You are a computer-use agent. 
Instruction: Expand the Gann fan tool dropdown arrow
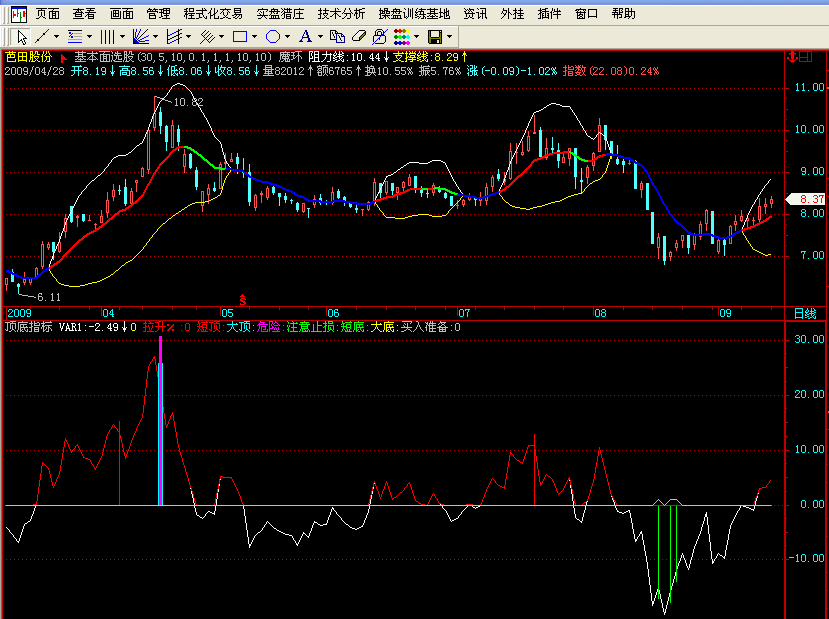(155, 37)
